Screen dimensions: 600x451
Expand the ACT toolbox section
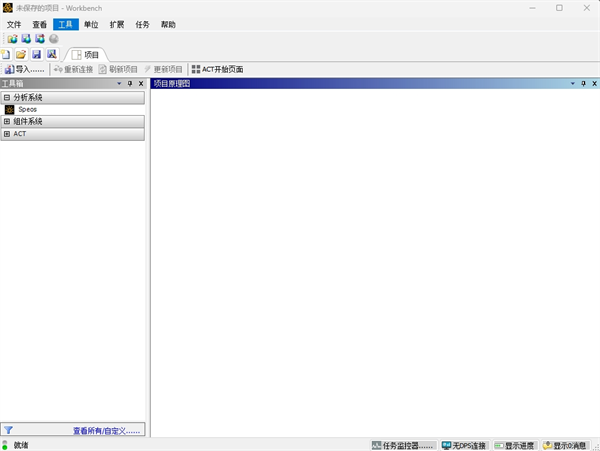point(7,133)
